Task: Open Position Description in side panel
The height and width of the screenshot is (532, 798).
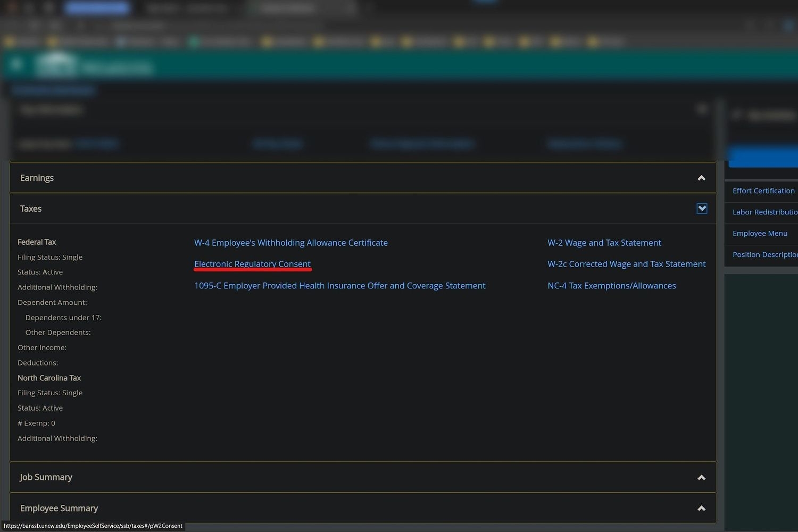Action: (x=764, y=255)
